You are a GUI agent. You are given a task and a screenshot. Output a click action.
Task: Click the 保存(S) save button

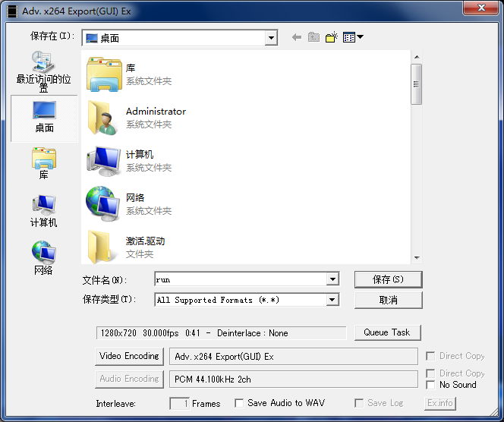click(388, 279)
